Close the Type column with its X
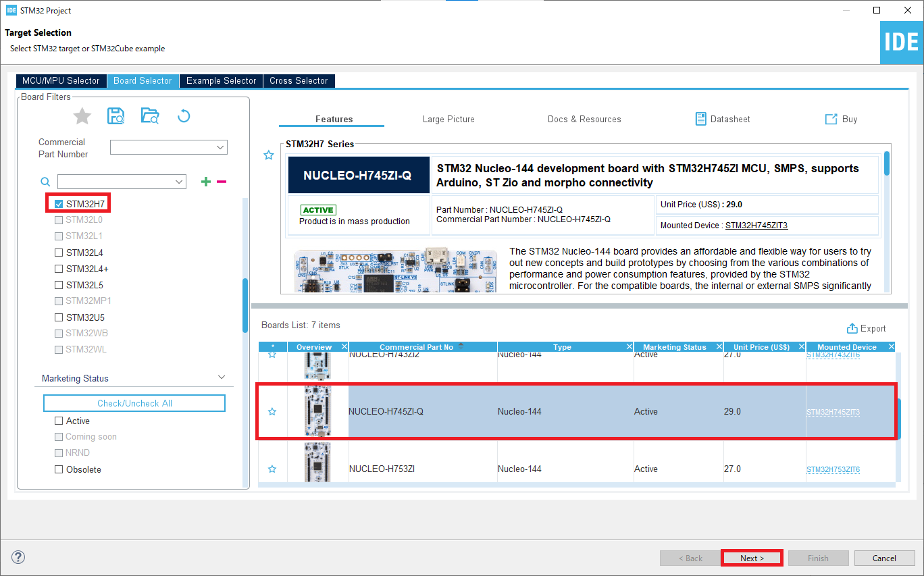 (629, 347)
